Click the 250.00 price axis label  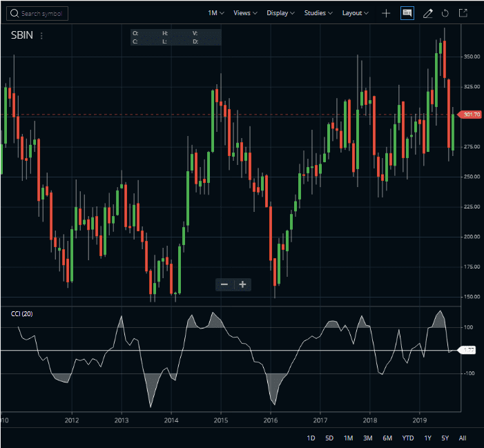[x=472, y=177]
